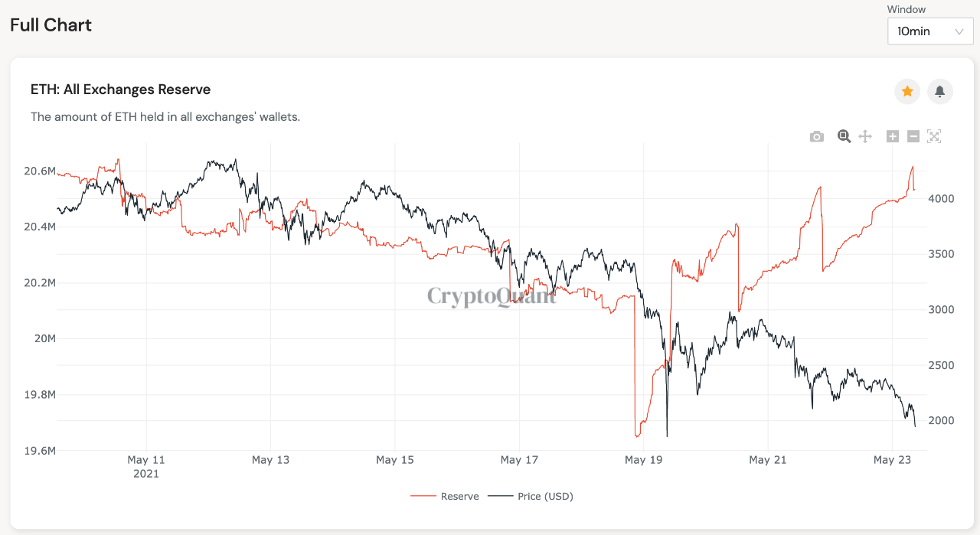The width and height of the screenshot is (980, 535).
Task: Set an alert with the bell icon
Action: pos(940,92)
